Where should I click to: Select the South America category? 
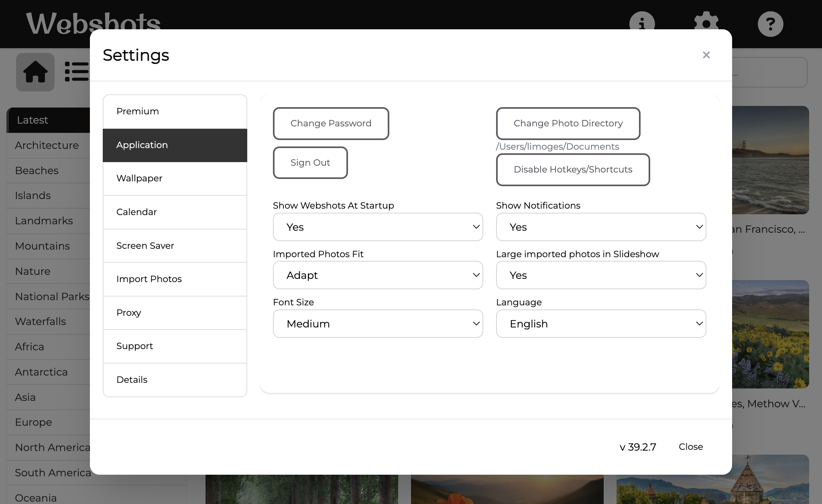48,473
